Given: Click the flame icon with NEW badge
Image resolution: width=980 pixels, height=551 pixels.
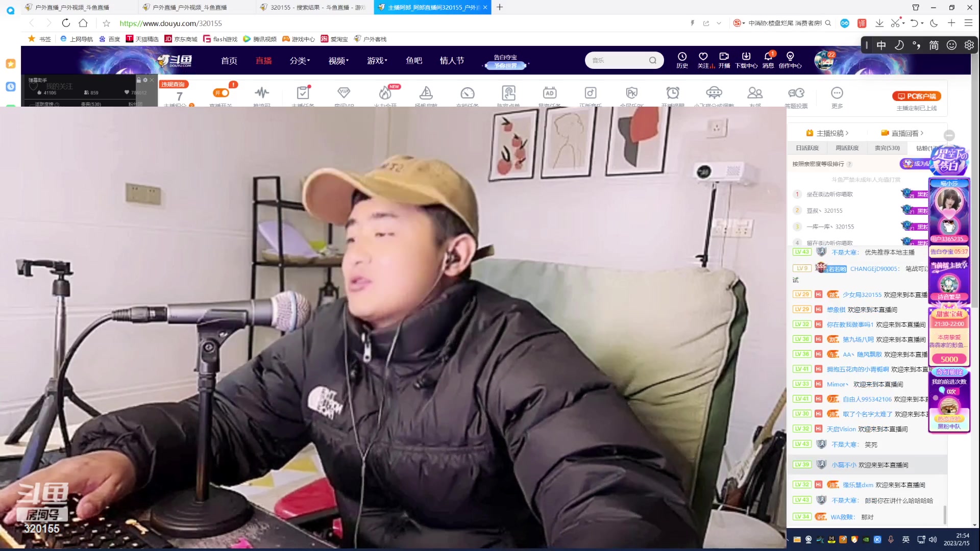Looking at the screenshot, I should click(x=385, y=92).
